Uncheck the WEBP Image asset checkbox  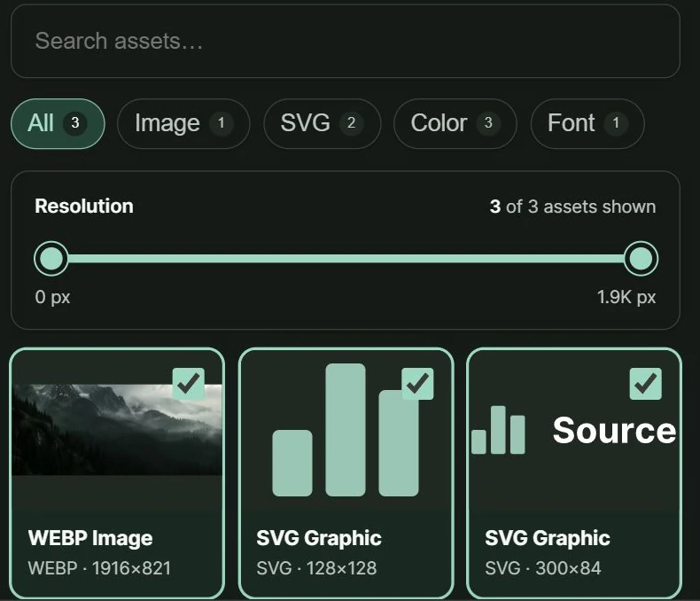tap(189, 384)
